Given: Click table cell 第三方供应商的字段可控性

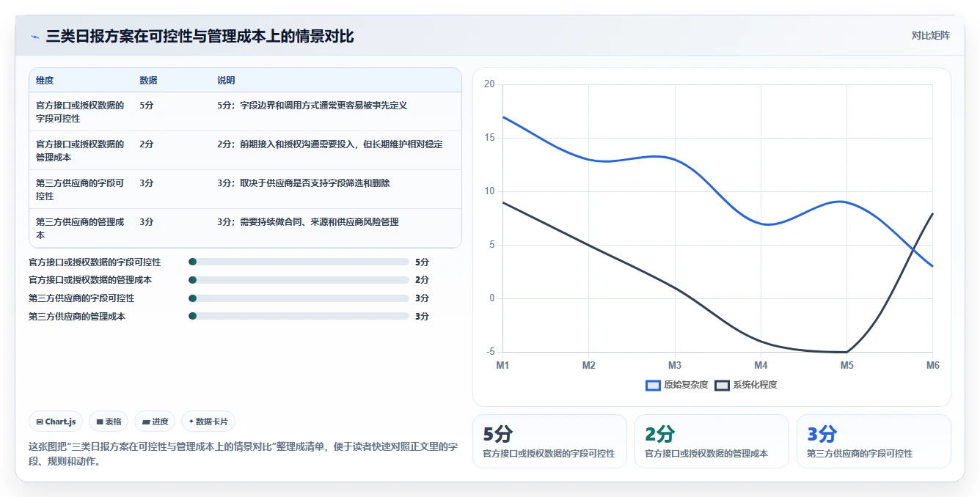Looking at the screenshot, I should pos(80,189).
